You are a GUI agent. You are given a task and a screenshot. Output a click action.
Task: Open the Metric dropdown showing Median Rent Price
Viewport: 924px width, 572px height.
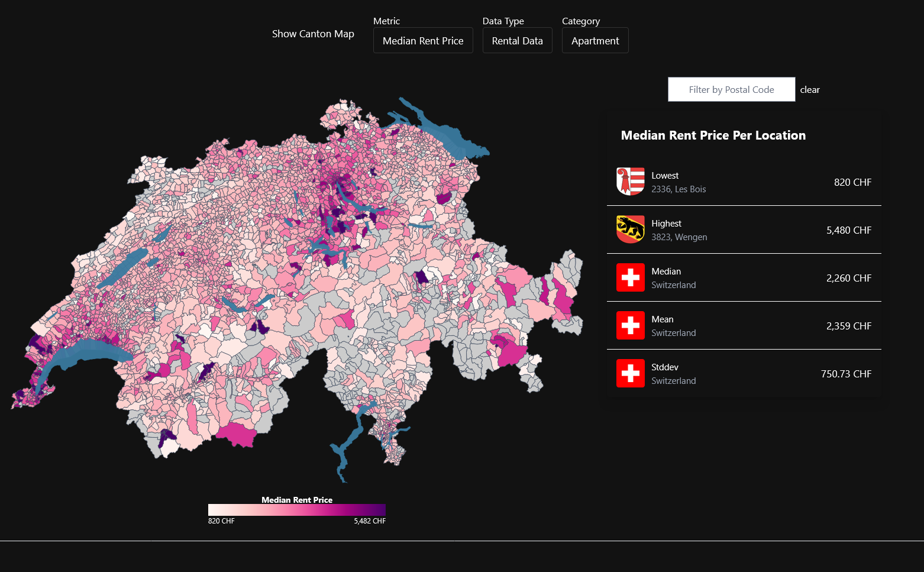click(x=423, y=40)
